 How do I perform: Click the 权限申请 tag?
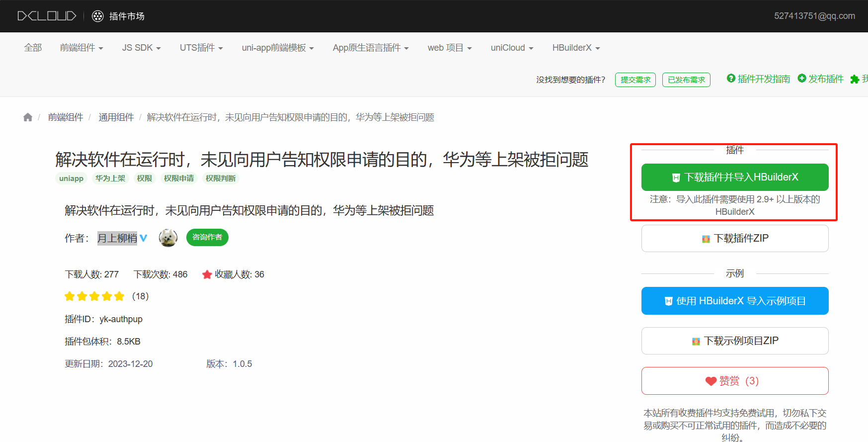[x=179, y=178]
